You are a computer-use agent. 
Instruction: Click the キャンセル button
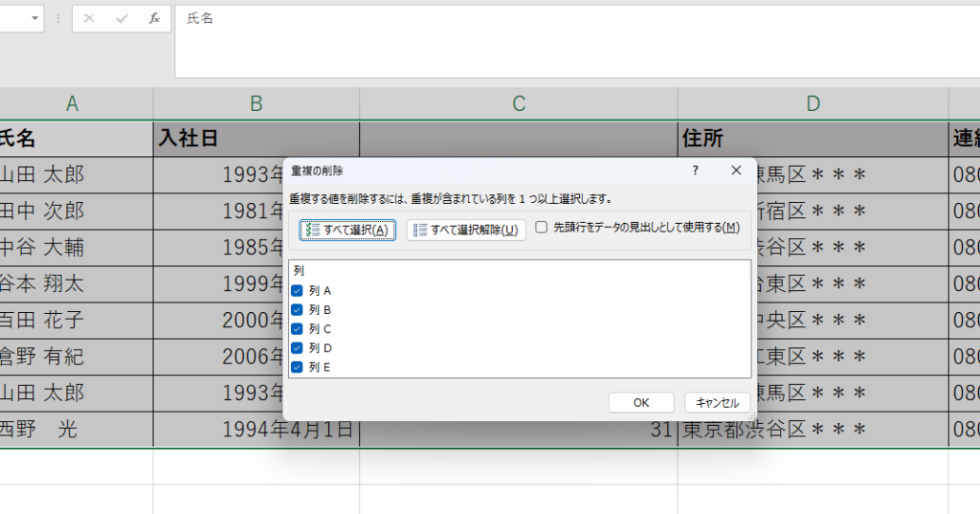pyautogui.click(x=718, y=403)
